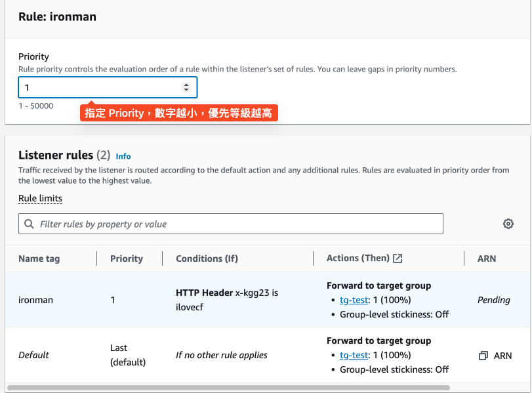Select the Default rule name cell
Screen dimensions: 532x393
(x=34, y=355)
